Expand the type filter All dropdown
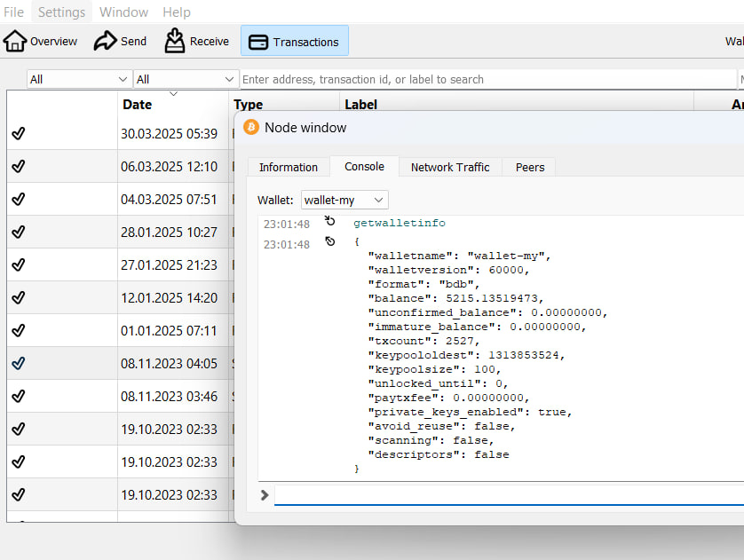This screenshot has width=744, height=560. coord(186,79)
